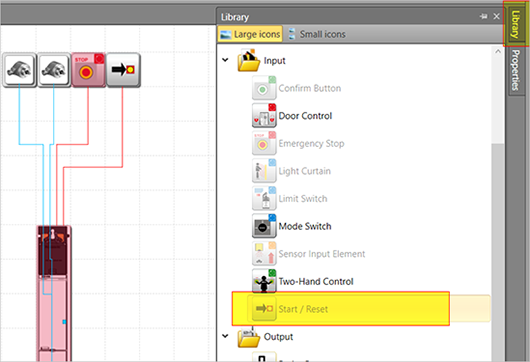Pick the Light Curtain library icon
530x362 pixels.
pos(264,171)
